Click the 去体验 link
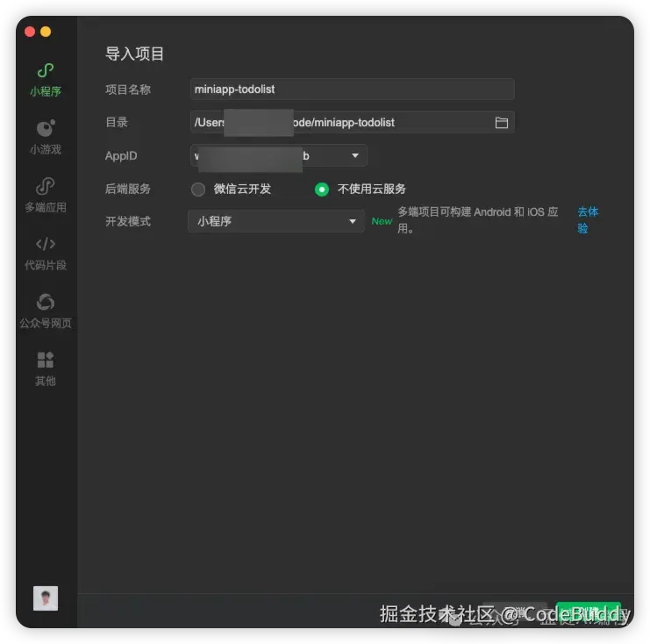The width and height of the screenshot is (650, 644). pyautogui.click(x=588, y=219)
